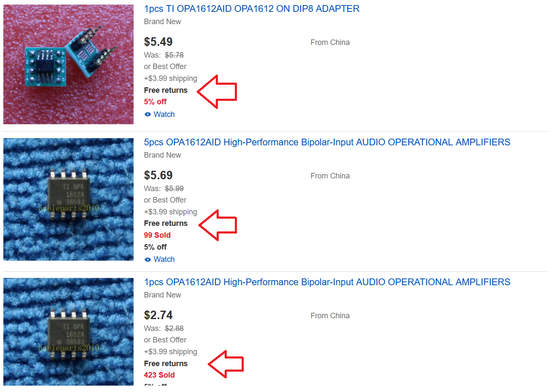
Task: Open the green DIP8 adapter boards thumbnail
Action: click(x=68, y=64)
